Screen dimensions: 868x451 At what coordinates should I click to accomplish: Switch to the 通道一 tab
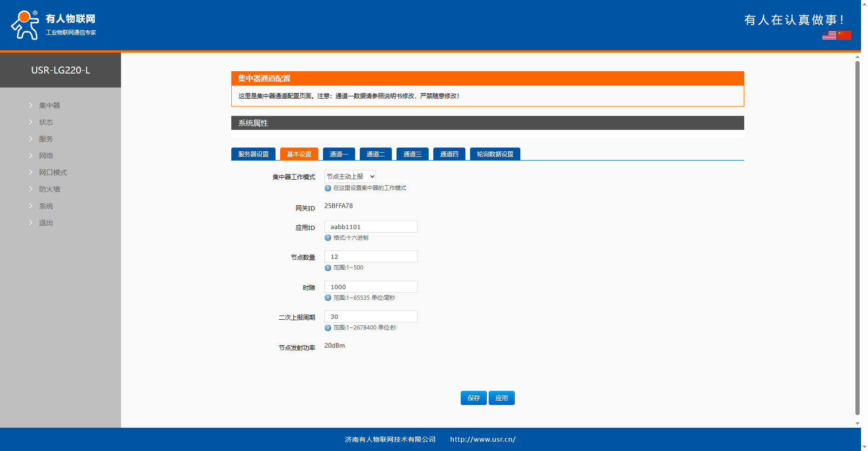tap(339, 154)
